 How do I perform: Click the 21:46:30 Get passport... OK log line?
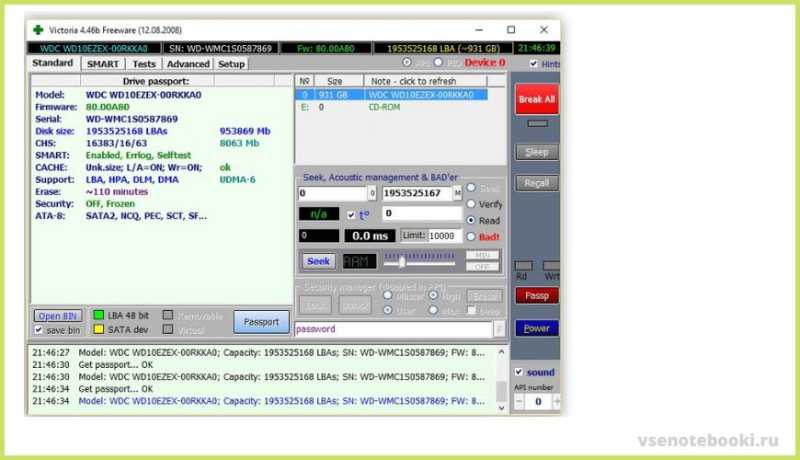pyautogui.click(x=93, y=365)
